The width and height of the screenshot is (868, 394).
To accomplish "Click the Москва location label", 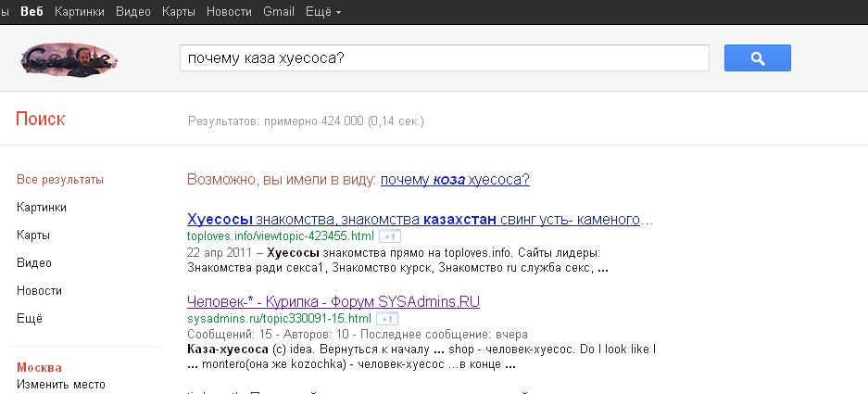I will pos(39,367).
